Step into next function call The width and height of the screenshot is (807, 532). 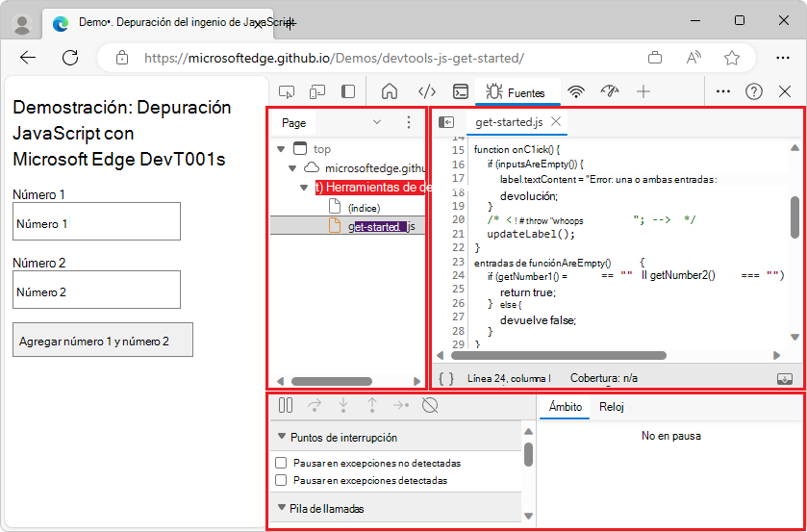pyautogui.click(x=342, y=406)
